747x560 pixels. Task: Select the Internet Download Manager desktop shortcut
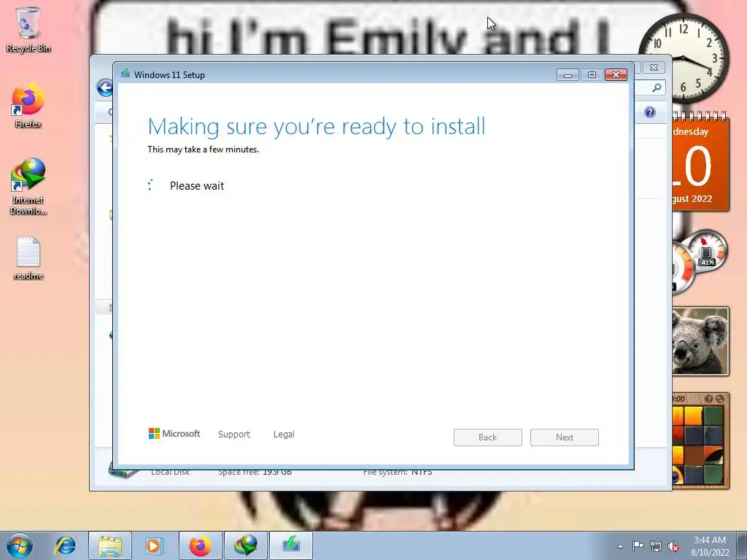point(28,187)
